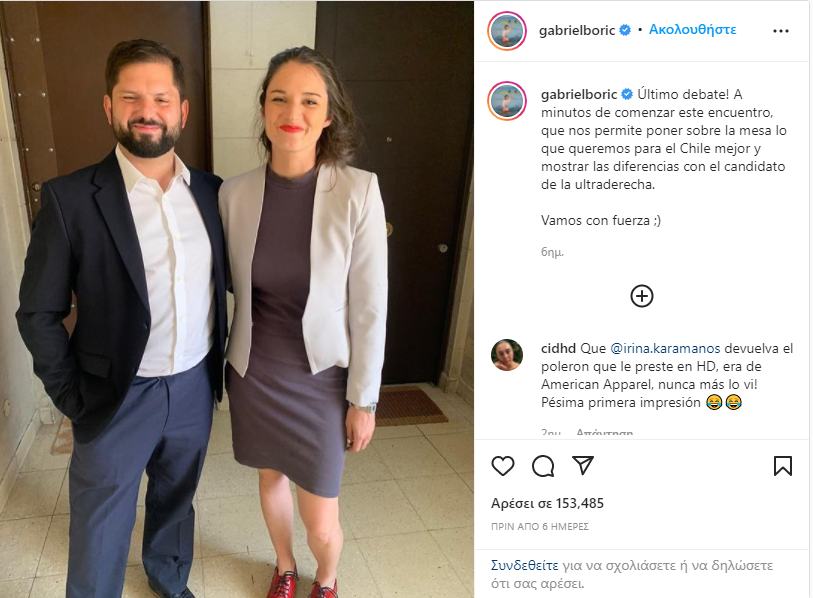The image size is (813, 598).
Task: Load more comments with the plus circle
Action: pos(642,296)
